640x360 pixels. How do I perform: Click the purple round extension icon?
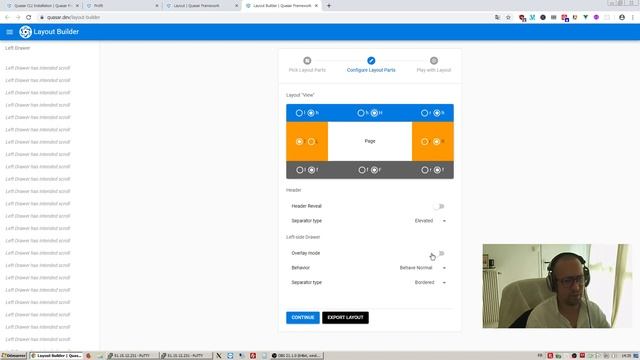pyautogui.click(x=596, y=18)
